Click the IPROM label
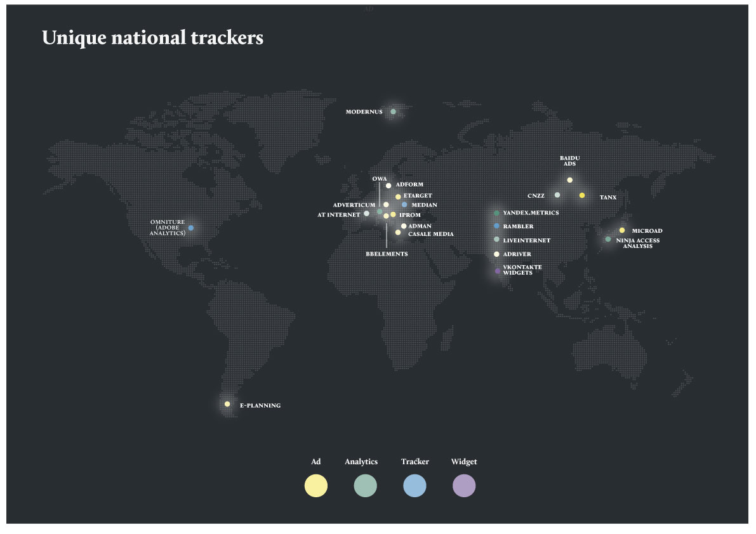Viewport: 756px width, 534px height. tap(410, 215)
